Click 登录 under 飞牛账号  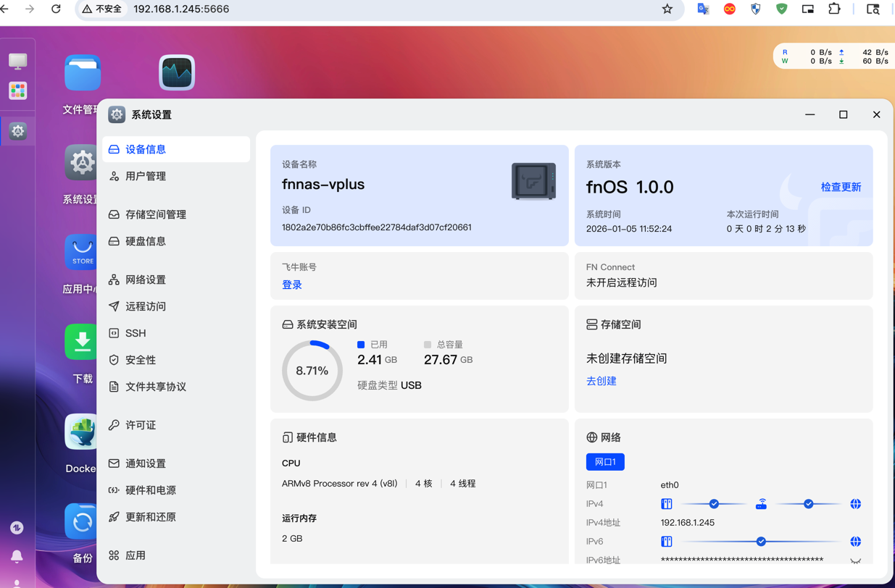(x=292, y=285)
